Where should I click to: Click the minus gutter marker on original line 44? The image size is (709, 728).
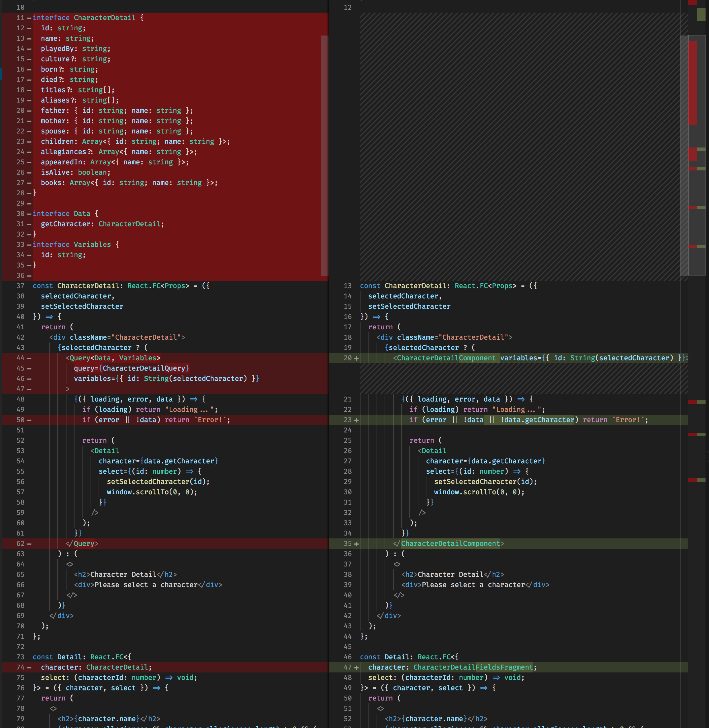click(x=29, y=358)
